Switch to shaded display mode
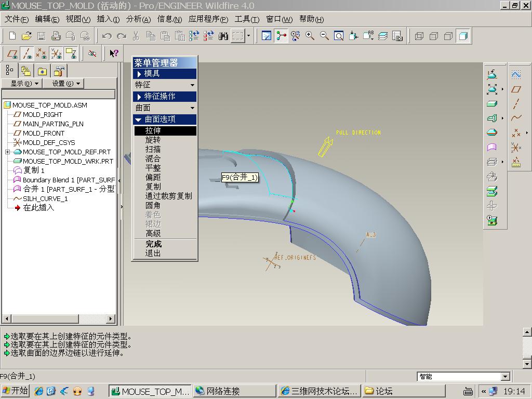The width and height of the screenshot is (532, 399). [463, 36]
